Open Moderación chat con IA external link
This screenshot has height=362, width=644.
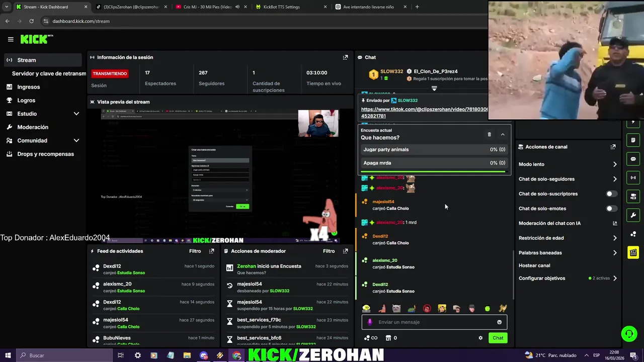click(615, 223)
